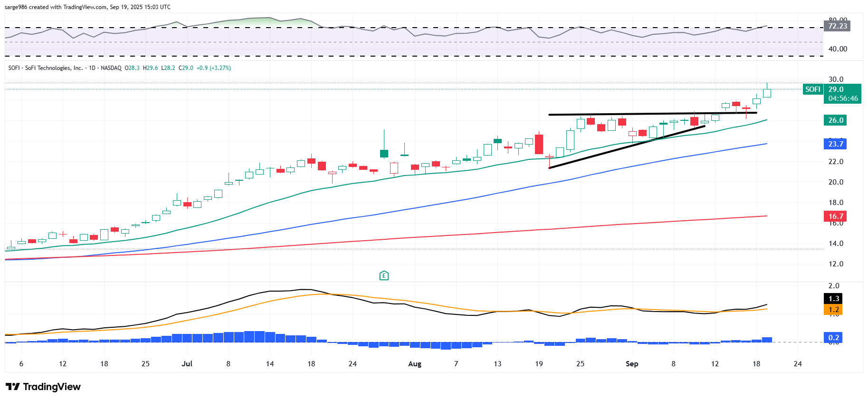Click the TradingView logo at bottom left

(x=43, y=387)
